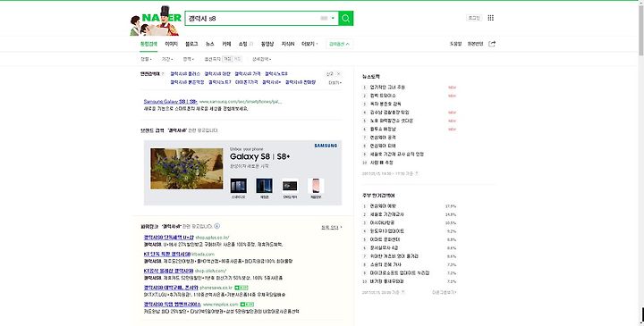The width and height of the screenshot is (644, 326).
Task: Click the N Pay badge beside mmprice link
Action: tap(247, 305)
